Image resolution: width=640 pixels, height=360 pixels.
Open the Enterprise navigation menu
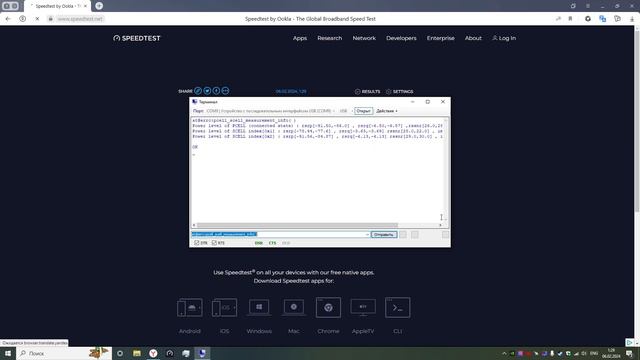tap(440, 38)
